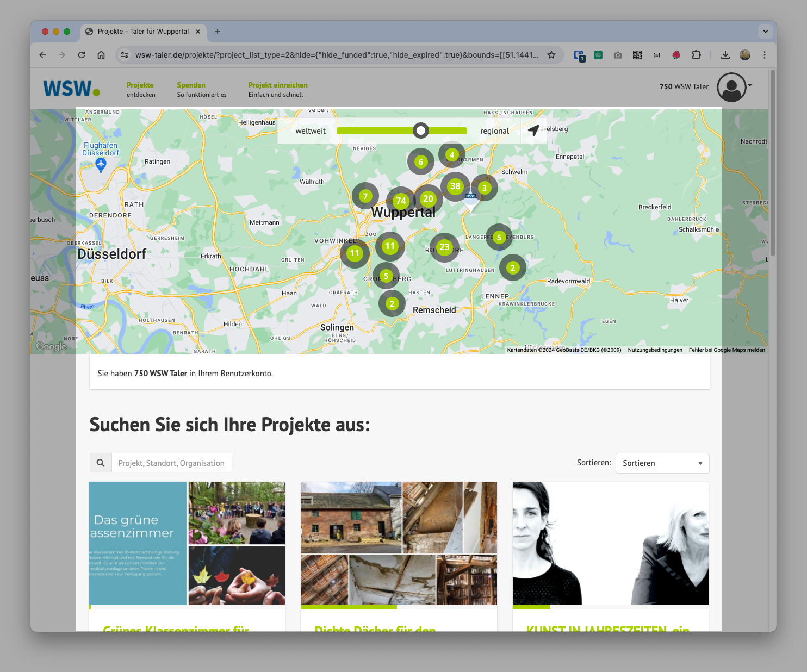Click the locate-me arrow icon on the map
The height and width of the screenshot is (672, 807).
(x=533, y=130)
